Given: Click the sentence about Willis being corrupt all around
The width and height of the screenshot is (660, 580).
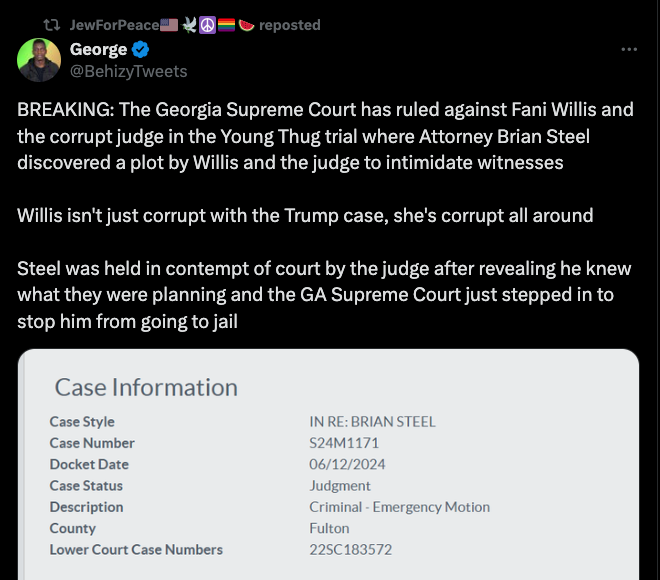Looking at the screenshot, I should click(x=305, y=215).
